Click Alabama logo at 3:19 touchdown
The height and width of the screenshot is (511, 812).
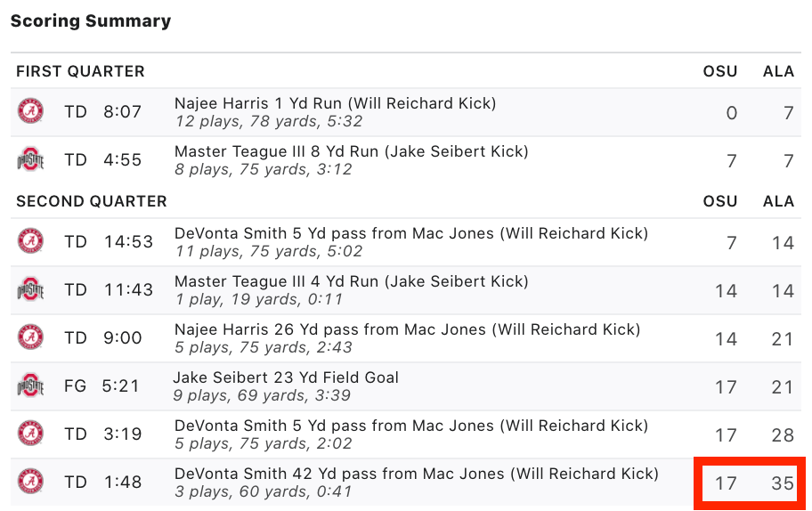click(x=30, y=434)
